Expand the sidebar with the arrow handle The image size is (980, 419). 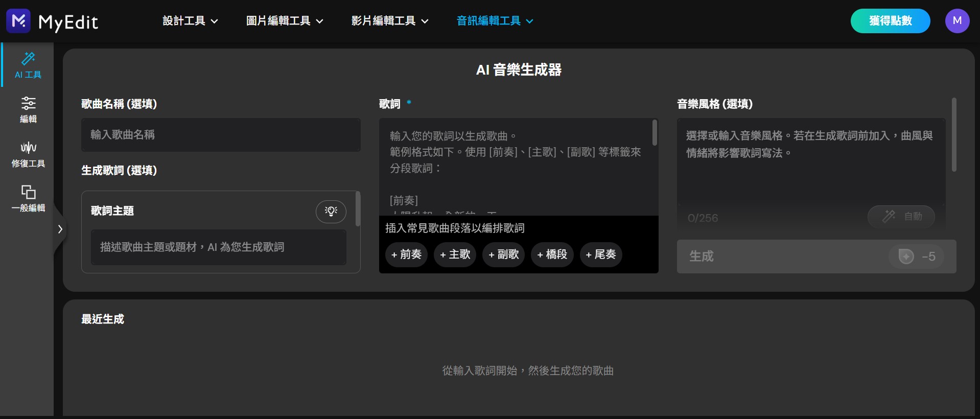tap(60, 229)
